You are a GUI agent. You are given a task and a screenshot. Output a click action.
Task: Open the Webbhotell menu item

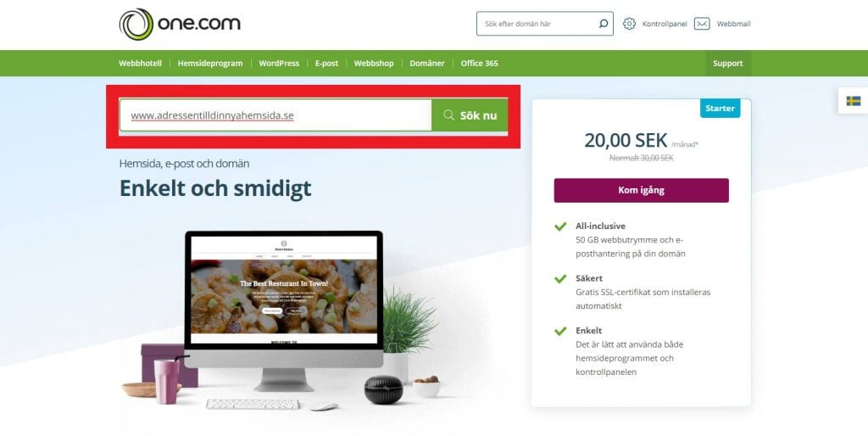click(x=140, y=63)
